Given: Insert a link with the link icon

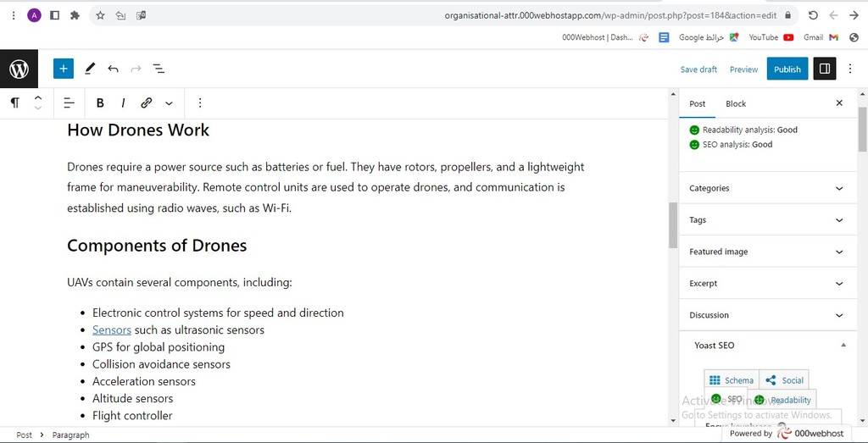Looking at the screenshot, I should [x=146, y=102].
